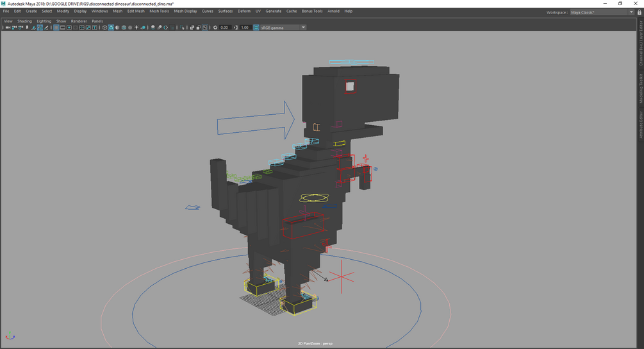Viewport: 644px width, 349px height.
Task: Open the panel Lighting menu
Action: coord(44,21)
